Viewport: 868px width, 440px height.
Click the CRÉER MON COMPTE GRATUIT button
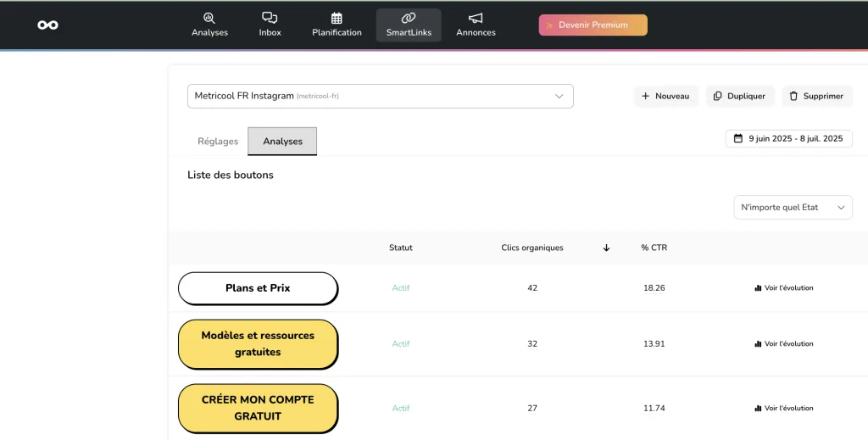[x=258, y=409]
